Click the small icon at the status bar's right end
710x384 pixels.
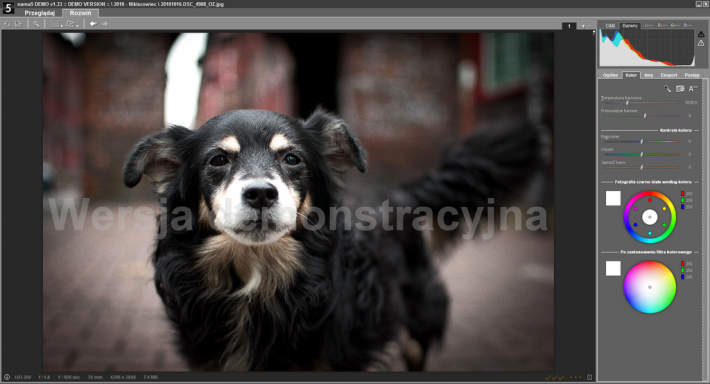tap(589, 377)
